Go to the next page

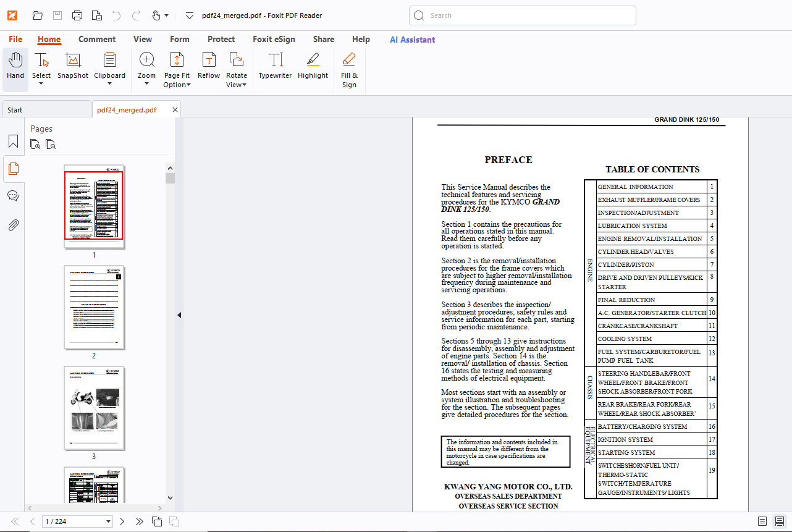[122, 521]
